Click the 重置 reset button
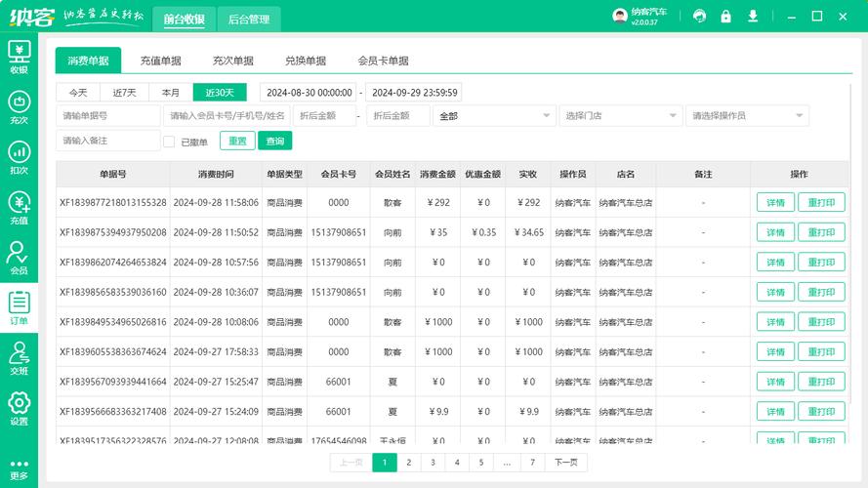Image resolution: width=868 pixels, height=488 pixels. 237,141
